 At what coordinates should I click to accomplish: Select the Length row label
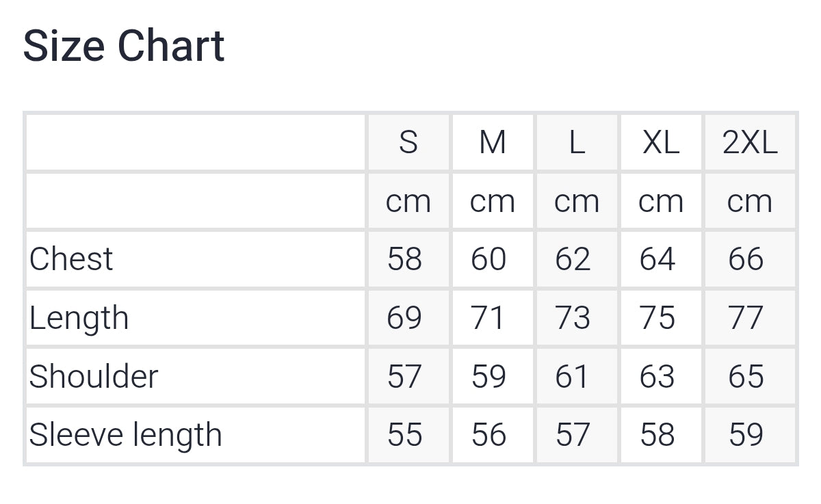pos(79,318)
